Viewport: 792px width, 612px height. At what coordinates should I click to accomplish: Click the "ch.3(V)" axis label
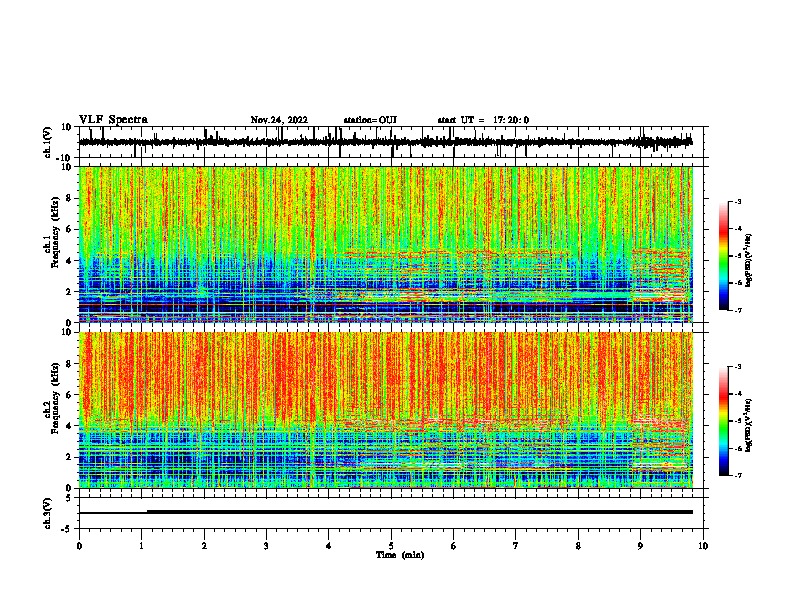click(x=48, y=513)
